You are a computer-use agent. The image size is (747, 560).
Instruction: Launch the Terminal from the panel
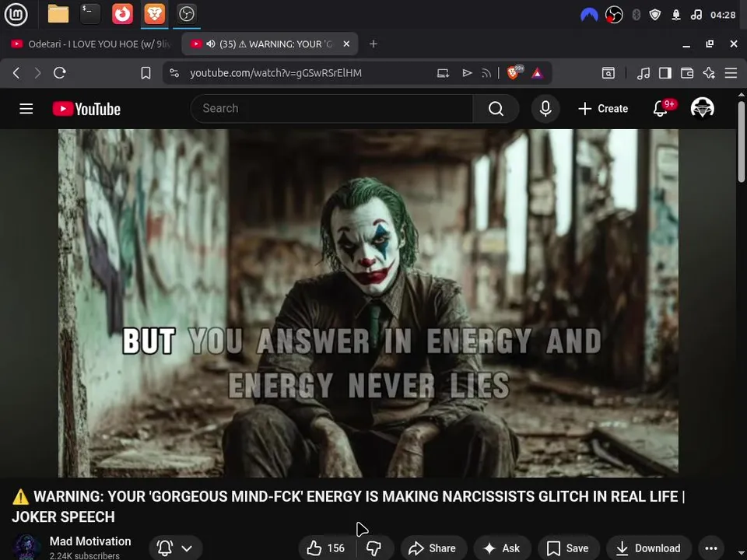click(89, 14)
